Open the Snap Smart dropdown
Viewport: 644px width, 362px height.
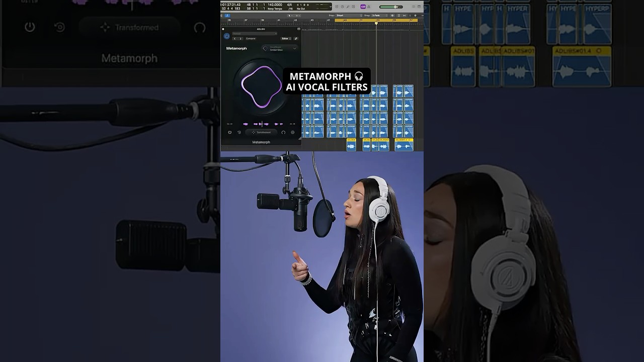coord(349,16)
